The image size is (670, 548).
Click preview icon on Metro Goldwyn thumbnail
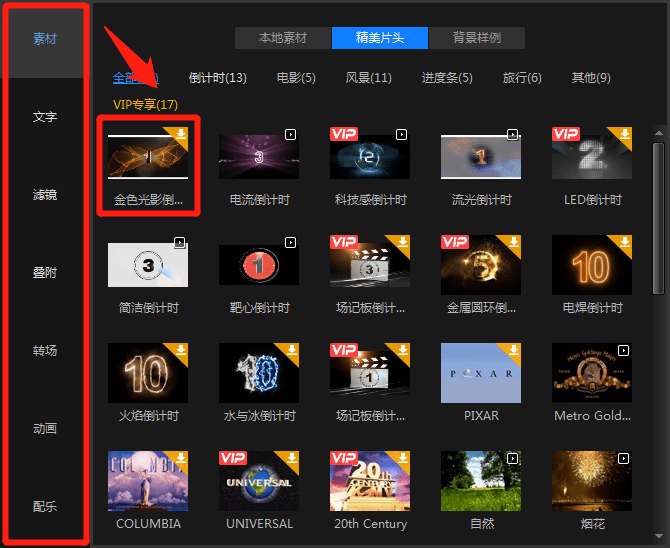(x=624, y=350)
